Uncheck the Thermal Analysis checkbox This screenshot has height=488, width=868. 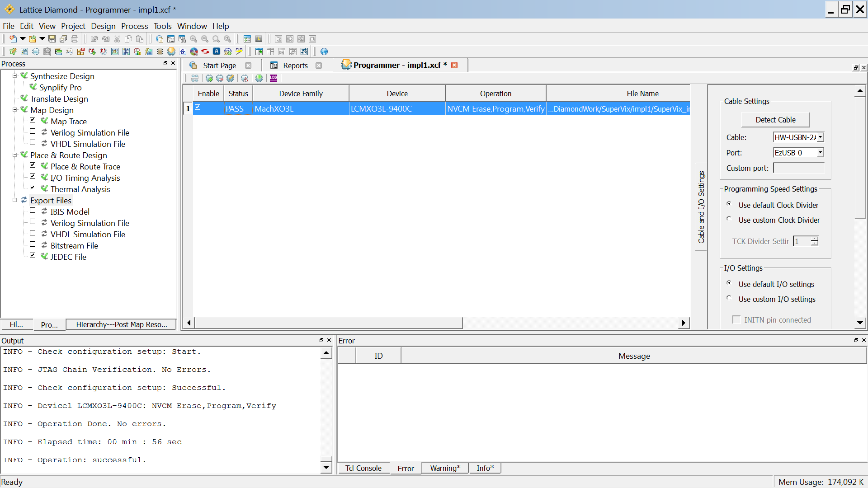(33, 188)
